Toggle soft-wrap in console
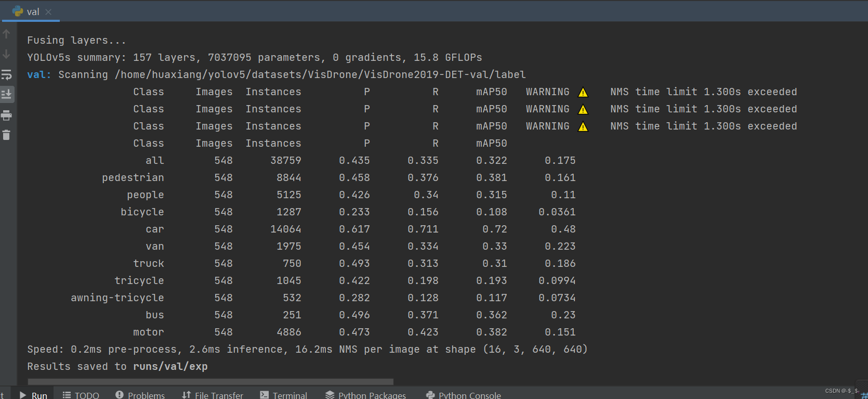Screen dimensions: 868x399 coord(7,75)
